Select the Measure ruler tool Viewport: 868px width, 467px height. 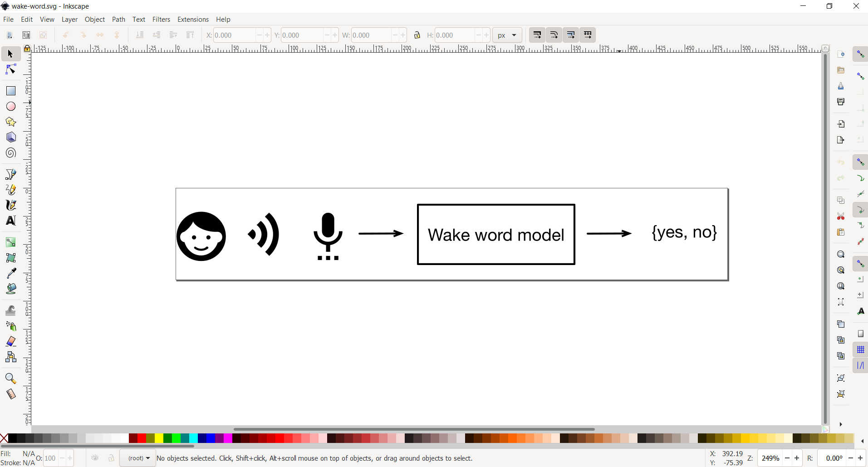[x=10, y=394]
